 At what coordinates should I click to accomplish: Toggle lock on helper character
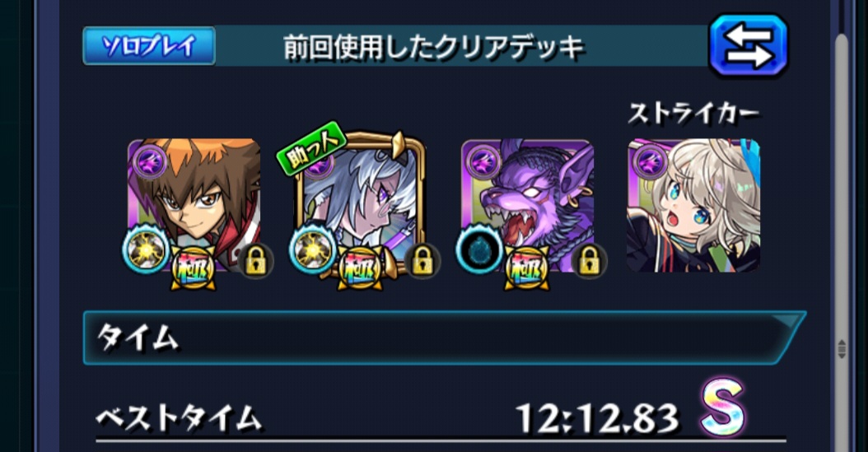422,261
